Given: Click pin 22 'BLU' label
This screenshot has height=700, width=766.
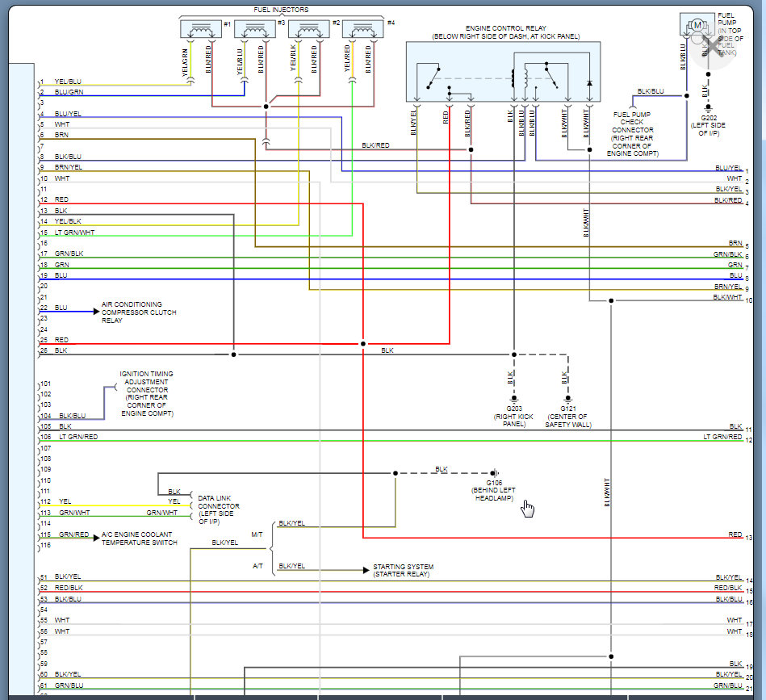Looking at the screenshot, I should 61,308.
